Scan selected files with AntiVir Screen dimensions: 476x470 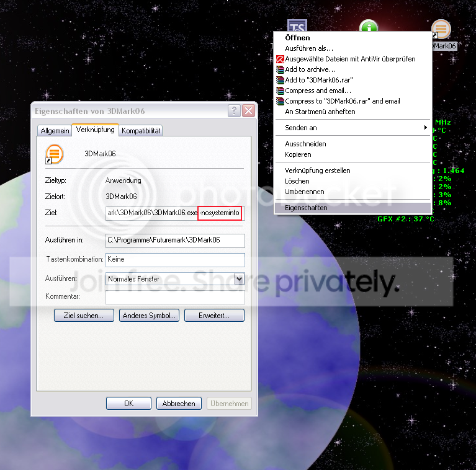350,59
